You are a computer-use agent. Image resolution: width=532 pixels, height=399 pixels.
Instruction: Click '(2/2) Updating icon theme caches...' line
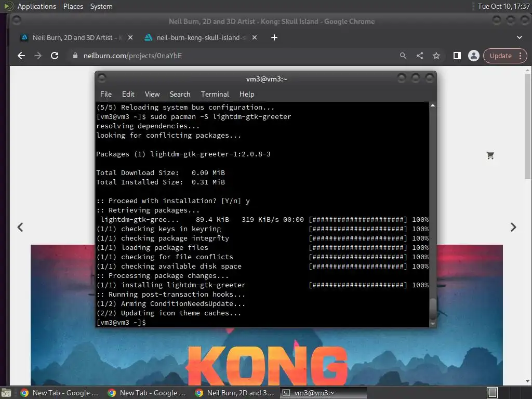(x=169, y=313)
